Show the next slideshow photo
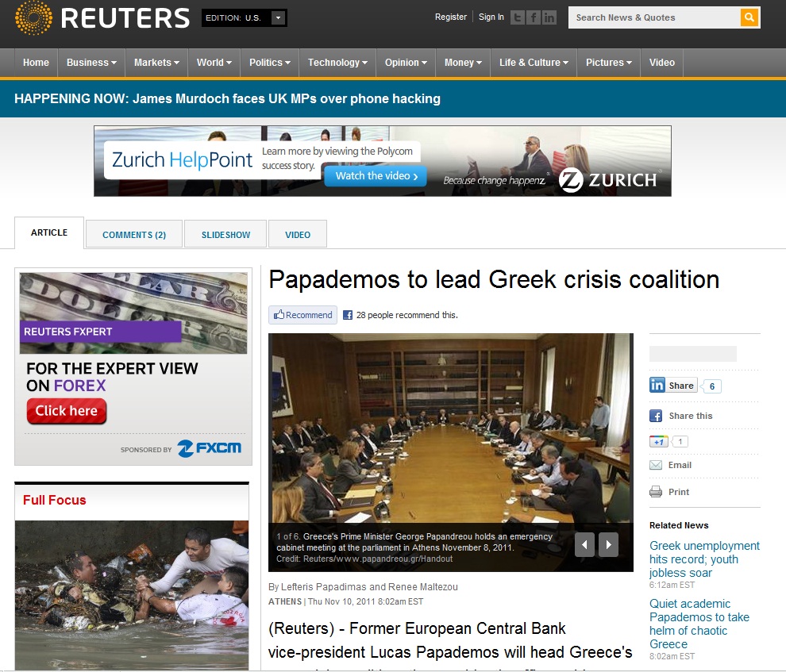This screenshot has height=672, width=786. 608,544
